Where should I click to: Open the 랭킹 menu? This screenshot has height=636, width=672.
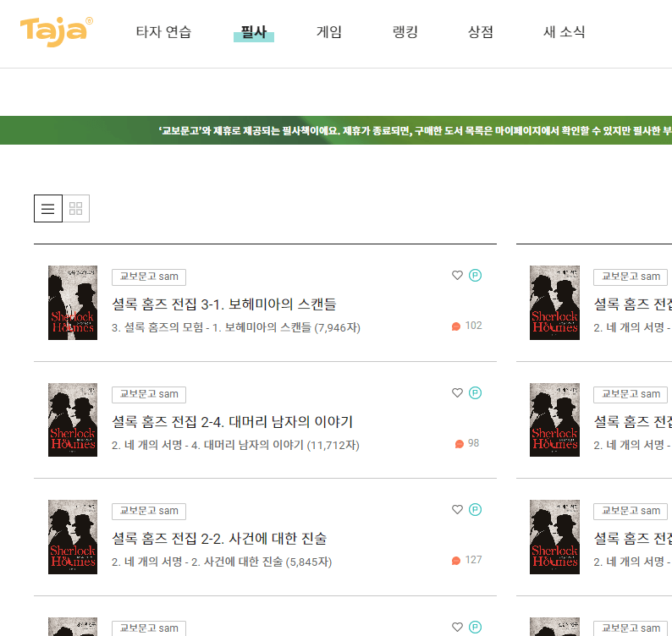pyautogui.click(x=405, y=31)
